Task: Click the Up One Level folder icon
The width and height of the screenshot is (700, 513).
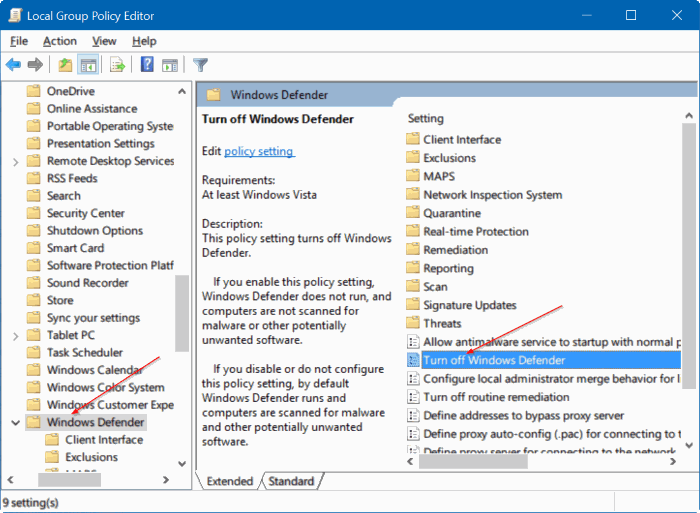Action: 65,65
